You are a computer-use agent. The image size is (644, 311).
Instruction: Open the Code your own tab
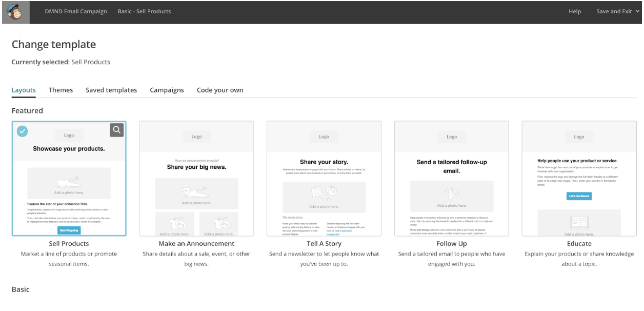(220, 90)
